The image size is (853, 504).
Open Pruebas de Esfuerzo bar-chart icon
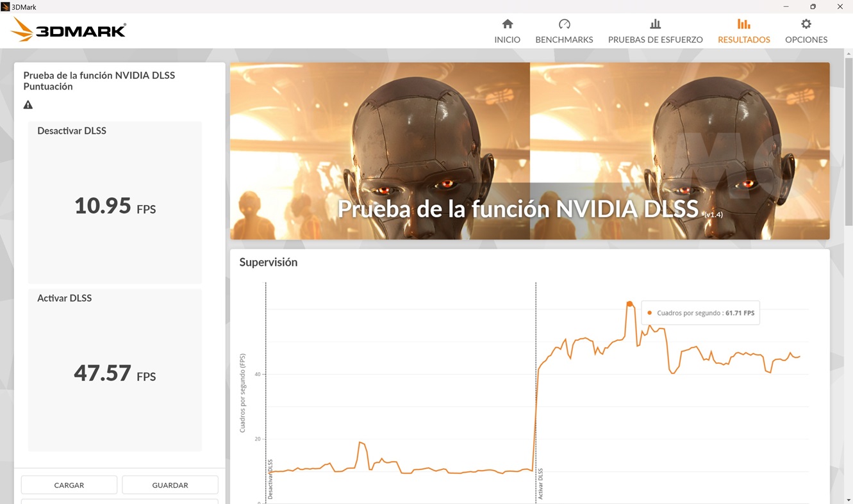[x=655, y=24]
